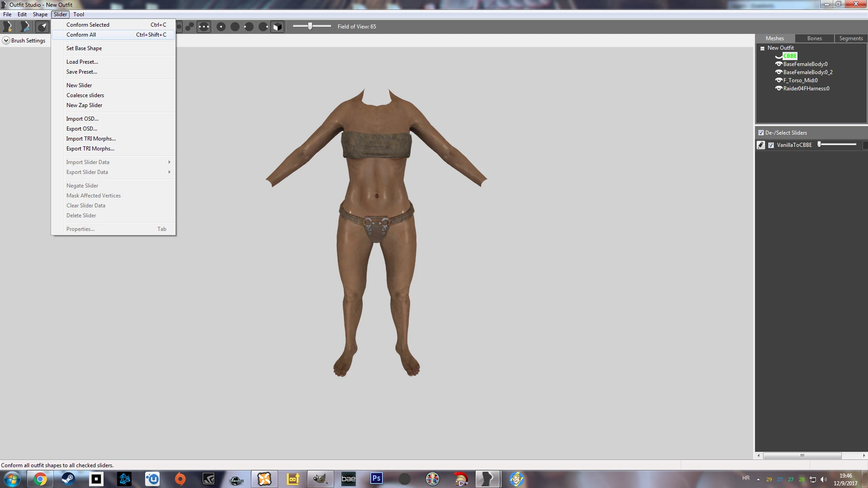
Task: Switch to the Bones tab
Action: tap(814, 38)
